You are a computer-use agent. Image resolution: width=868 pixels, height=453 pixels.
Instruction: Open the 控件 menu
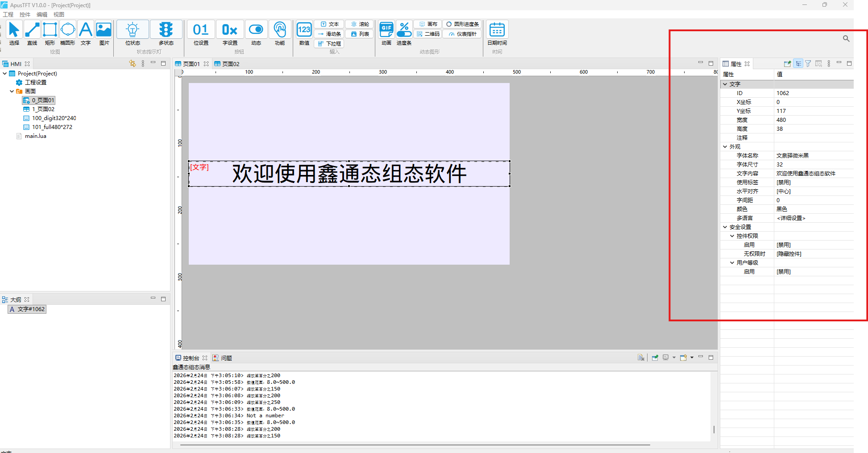point(25,15)
